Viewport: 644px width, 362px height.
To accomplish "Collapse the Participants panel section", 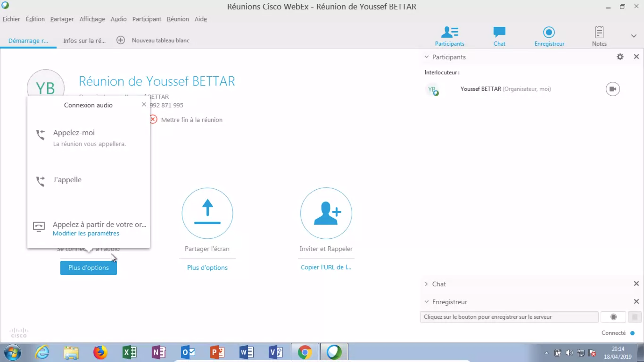I will 427,57.
